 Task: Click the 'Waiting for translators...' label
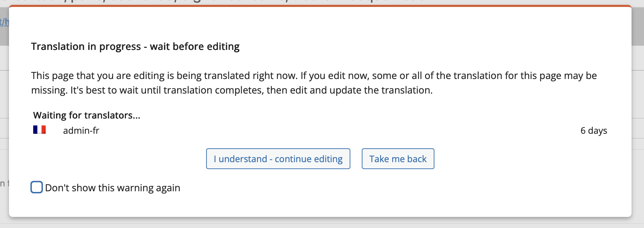coord(87,115)
